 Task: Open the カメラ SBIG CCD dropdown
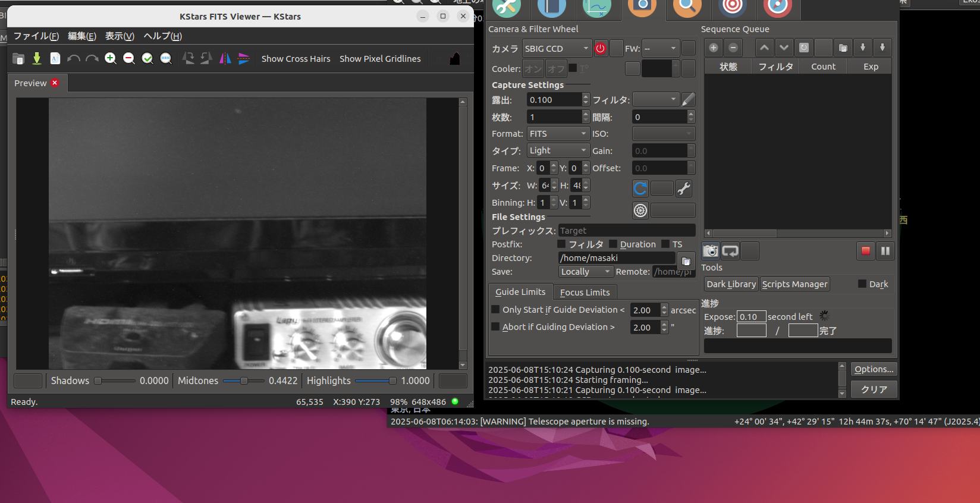[556, 49]
